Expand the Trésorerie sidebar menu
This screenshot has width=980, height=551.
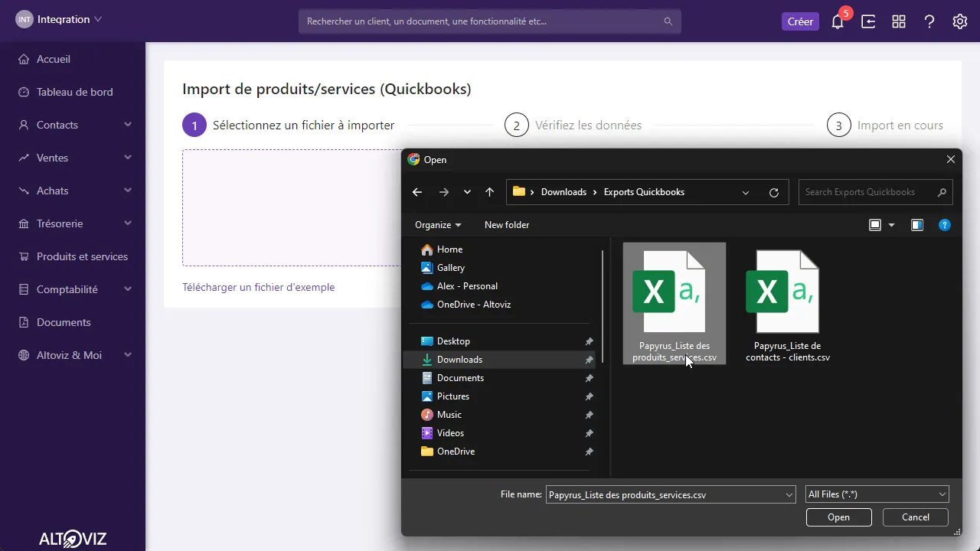pyautogui.click(x=128, y=223)
